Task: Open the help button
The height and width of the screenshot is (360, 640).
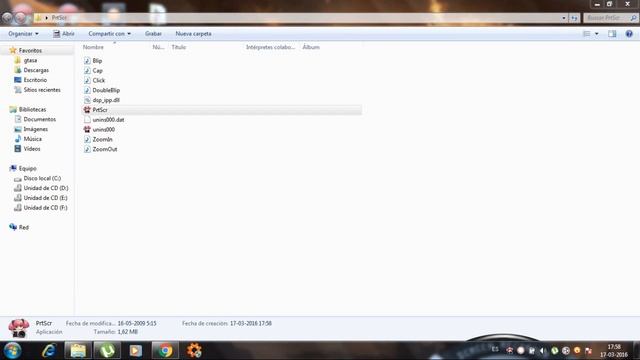Action: click(629, 34)
